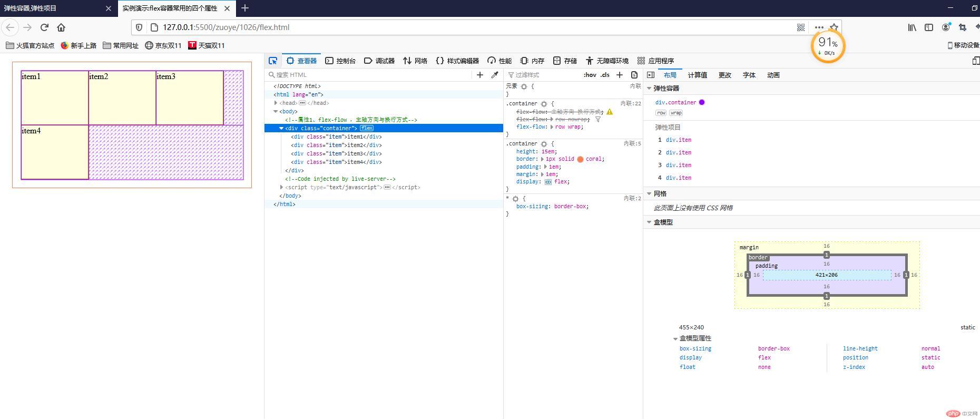Reload the current page
This screenshot has height=419, width=980.
44,27
